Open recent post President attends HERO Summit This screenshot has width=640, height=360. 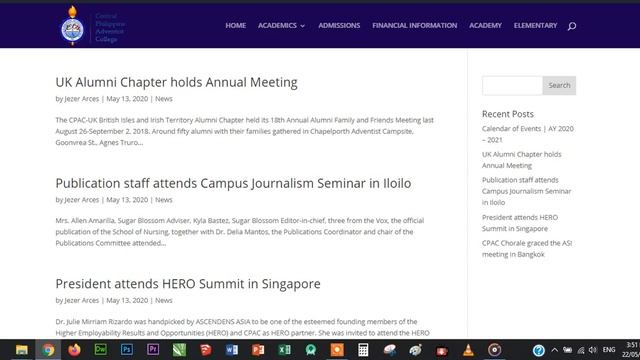pyautogui.click(x=520, y=223)
